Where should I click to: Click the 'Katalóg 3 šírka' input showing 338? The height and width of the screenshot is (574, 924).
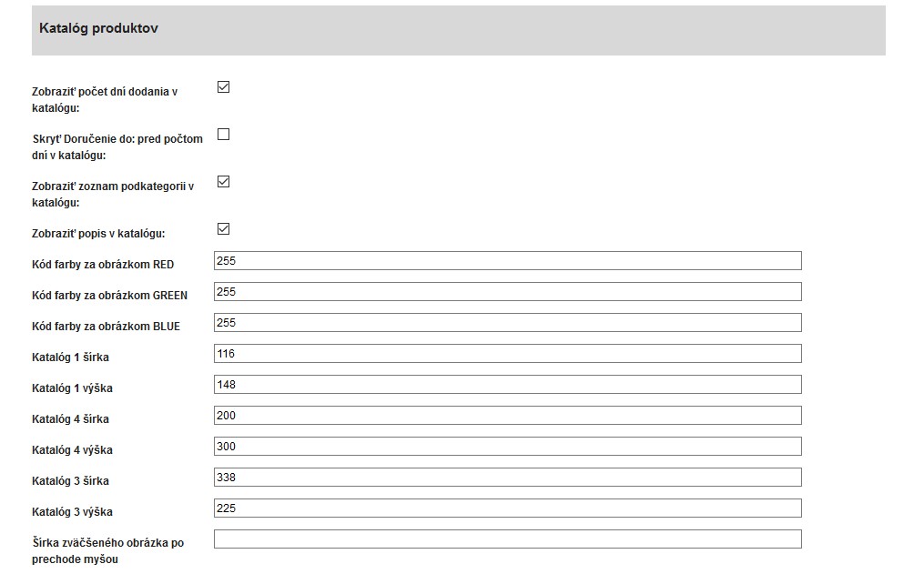[x=507, y=478]
